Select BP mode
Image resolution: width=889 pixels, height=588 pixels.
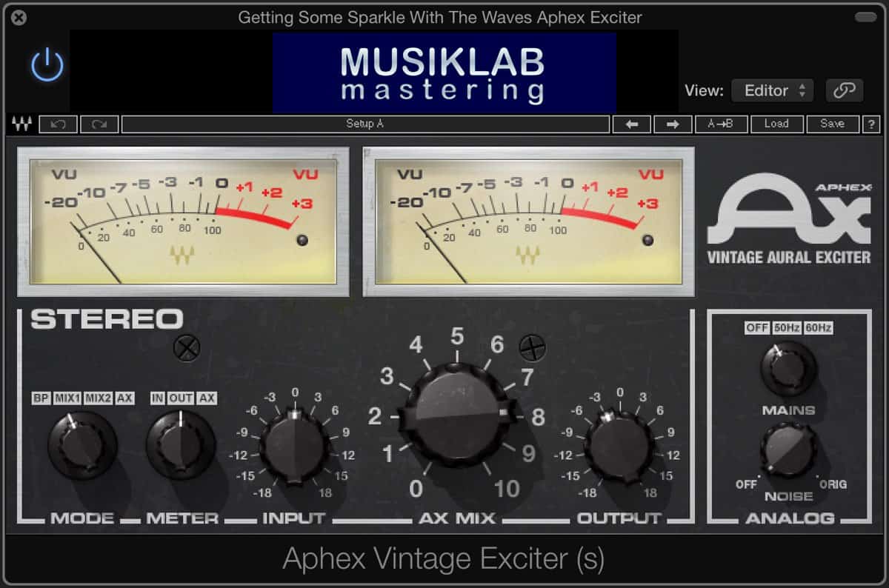click(41, 398)
